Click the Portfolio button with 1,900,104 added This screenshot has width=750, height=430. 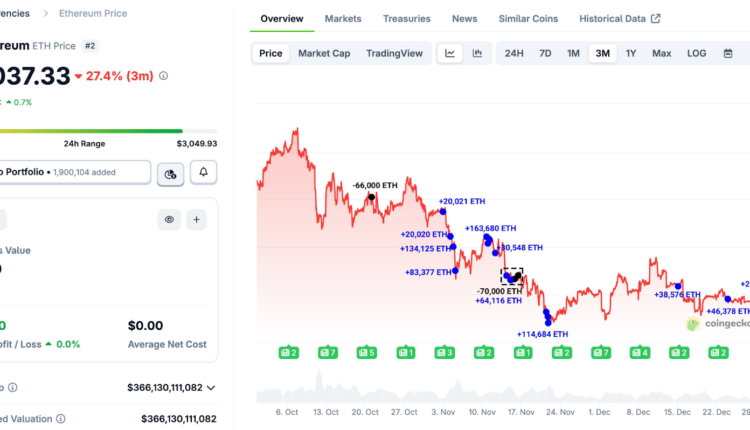75,173
